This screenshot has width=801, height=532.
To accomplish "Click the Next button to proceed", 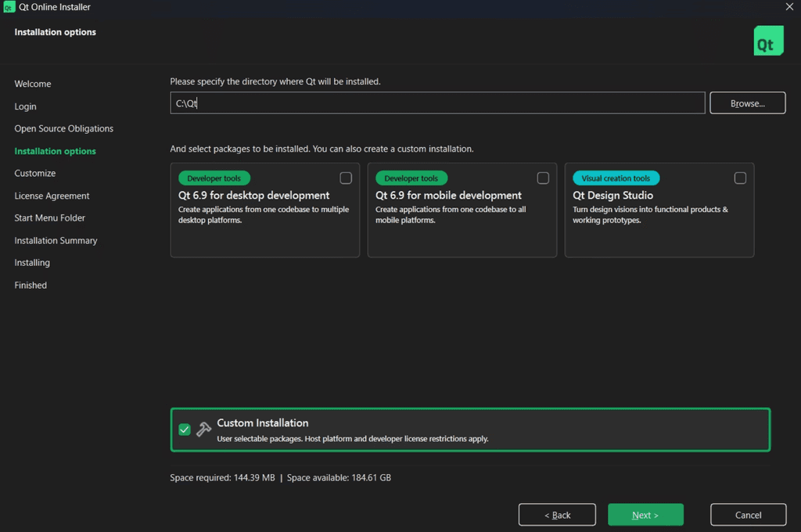I will pyautogui.click(x=645, y=514).
